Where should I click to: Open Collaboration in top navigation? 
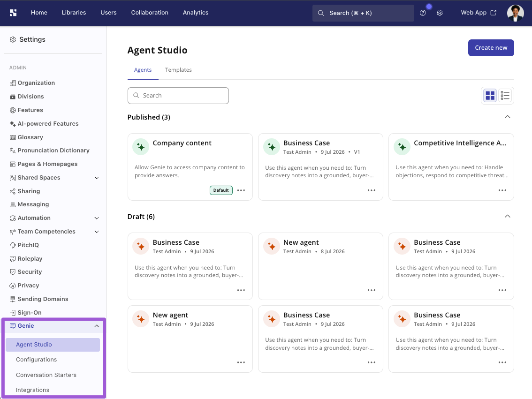tap(150, 13)
